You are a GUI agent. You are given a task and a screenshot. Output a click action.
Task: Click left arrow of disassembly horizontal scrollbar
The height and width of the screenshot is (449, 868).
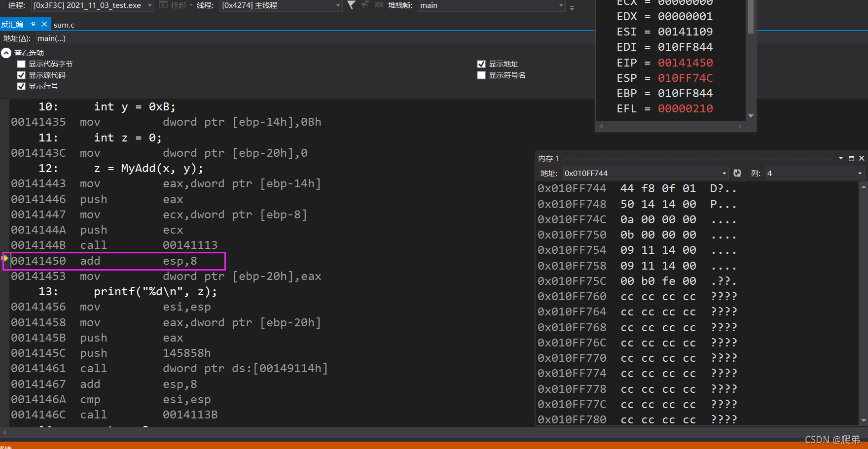4,432
